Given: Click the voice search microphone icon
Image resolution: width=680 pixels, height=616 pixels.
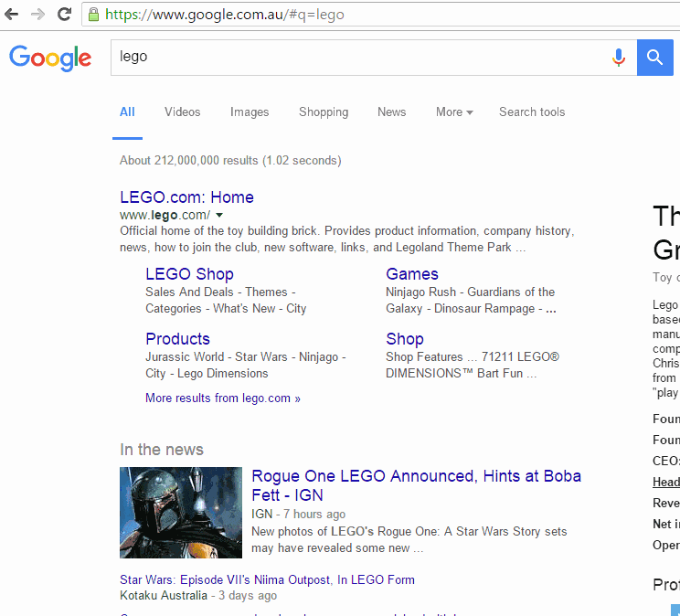Looking at the screenshot, I should [x=619, y=58].
